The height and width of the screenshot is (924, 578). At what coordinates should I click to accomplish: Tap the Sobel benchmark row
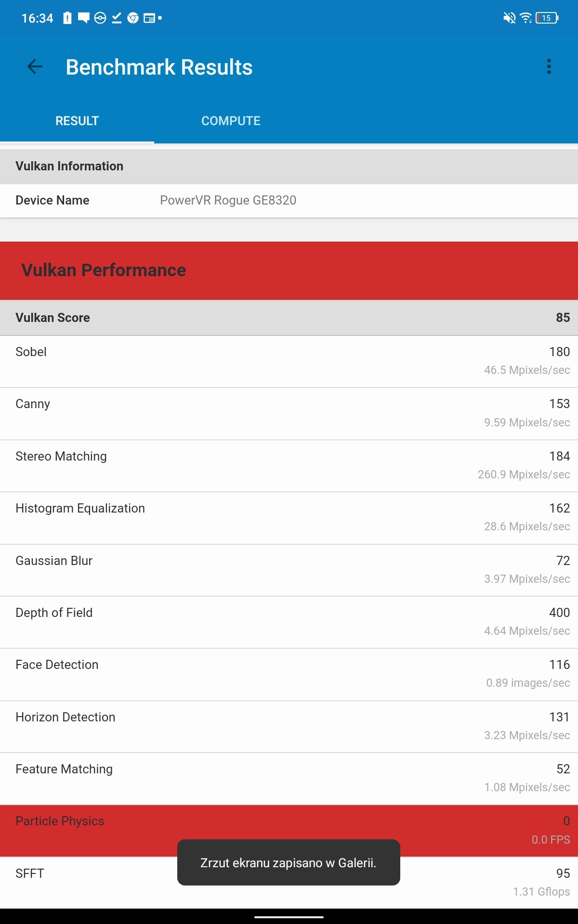289,361
